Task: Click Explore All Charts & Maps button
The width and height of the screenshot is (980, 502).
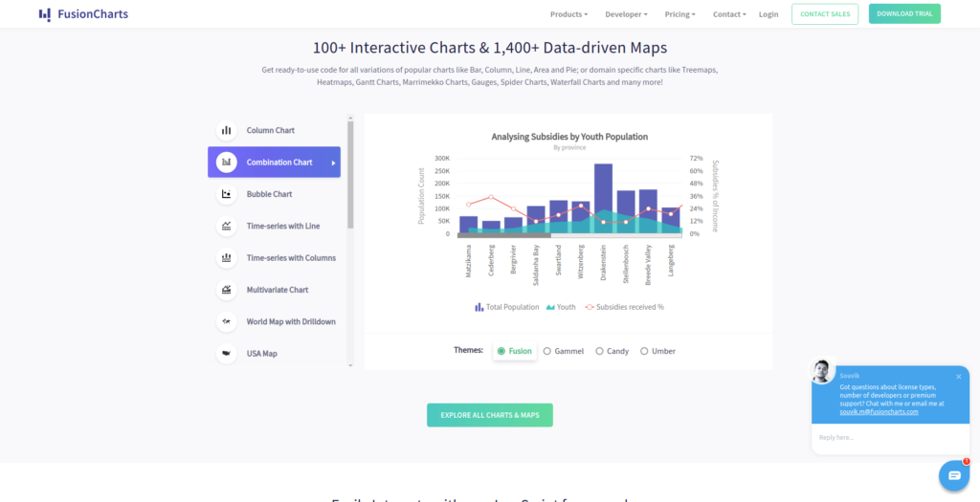Action: coord(490,415)
